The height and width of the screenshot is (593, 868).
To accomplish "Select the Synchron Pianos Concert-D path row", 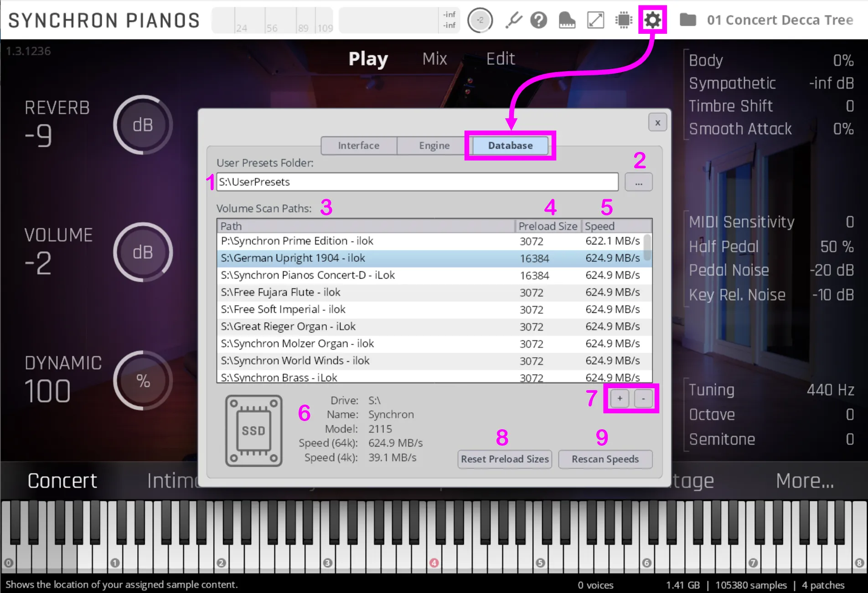I will tap(365, 276).
